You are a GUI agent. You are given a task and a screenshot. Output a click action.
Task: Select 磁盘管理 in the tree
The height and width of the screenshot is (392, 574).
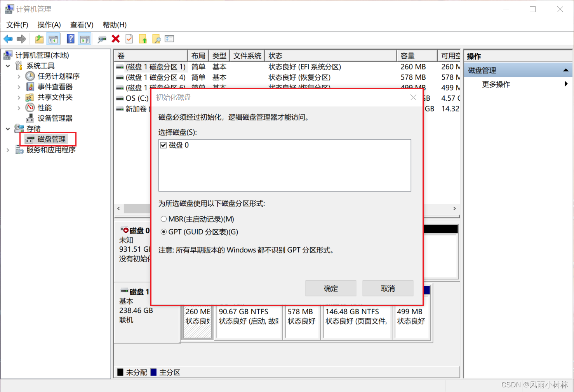tap(52, 139)
